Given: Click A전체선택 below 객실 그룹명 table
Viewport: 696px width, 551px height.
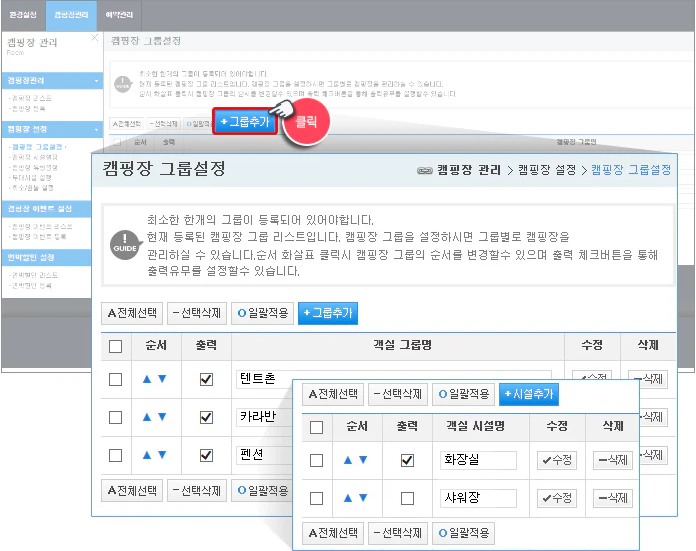Looking at the screenshot, I should pyautogui.click(x=132, y=491).
